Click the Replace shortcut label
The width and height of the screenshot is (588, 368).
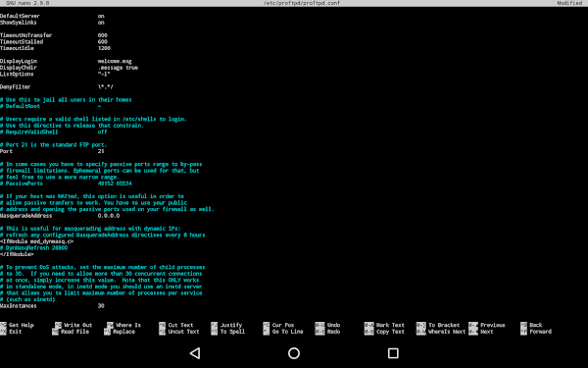point(123,332)
